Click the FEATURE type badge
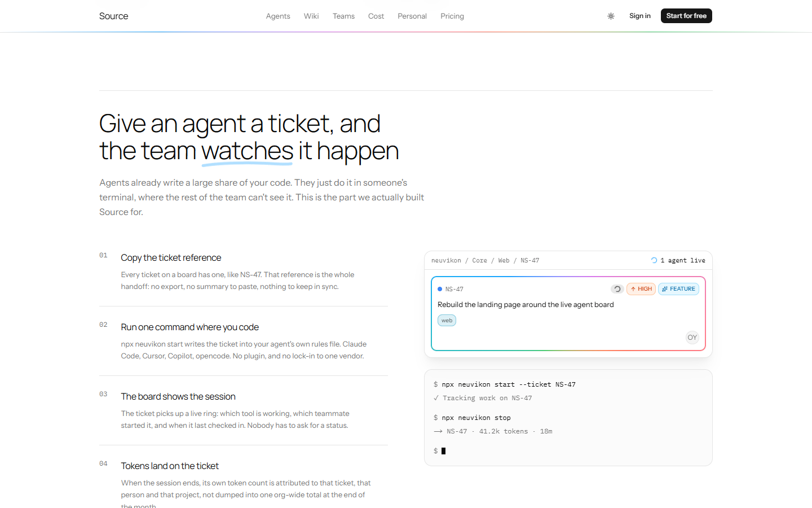The height and width of the screenshot is (508, 812). click(x=678, y=289)
